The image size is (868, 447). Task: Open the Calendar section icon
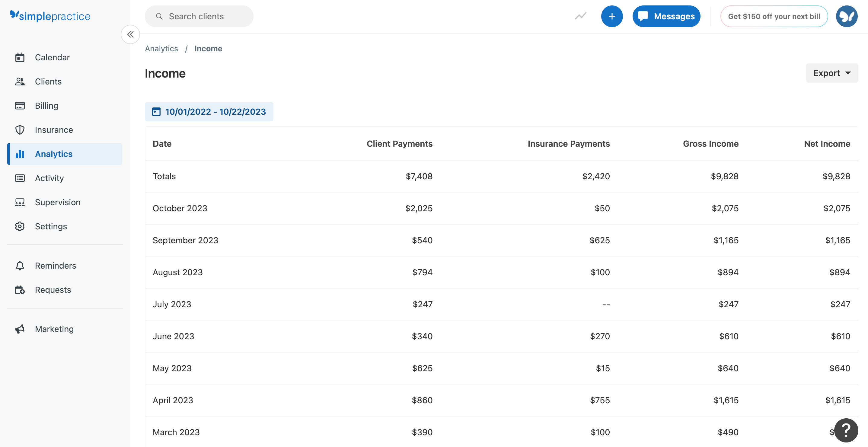[20, 57]
